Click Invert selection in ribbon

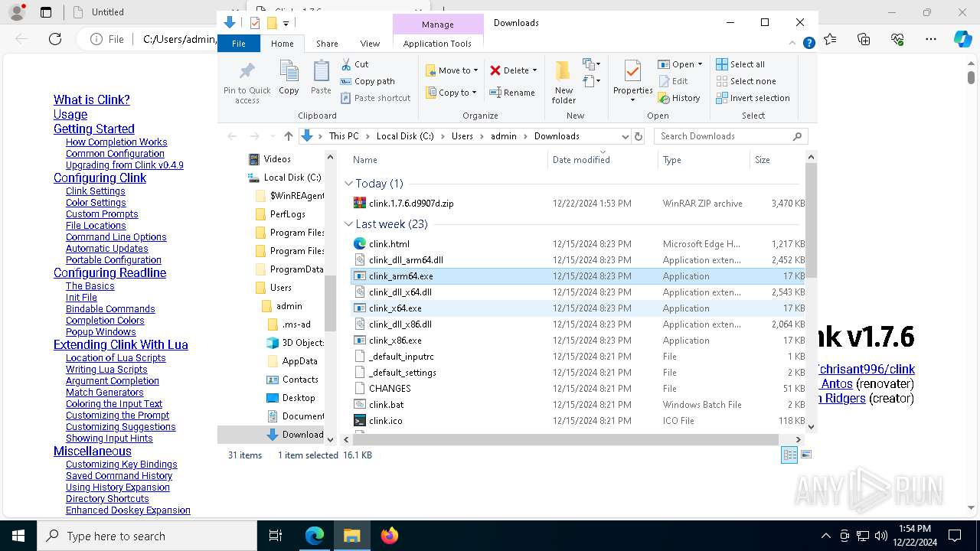(x=753, y=98)
